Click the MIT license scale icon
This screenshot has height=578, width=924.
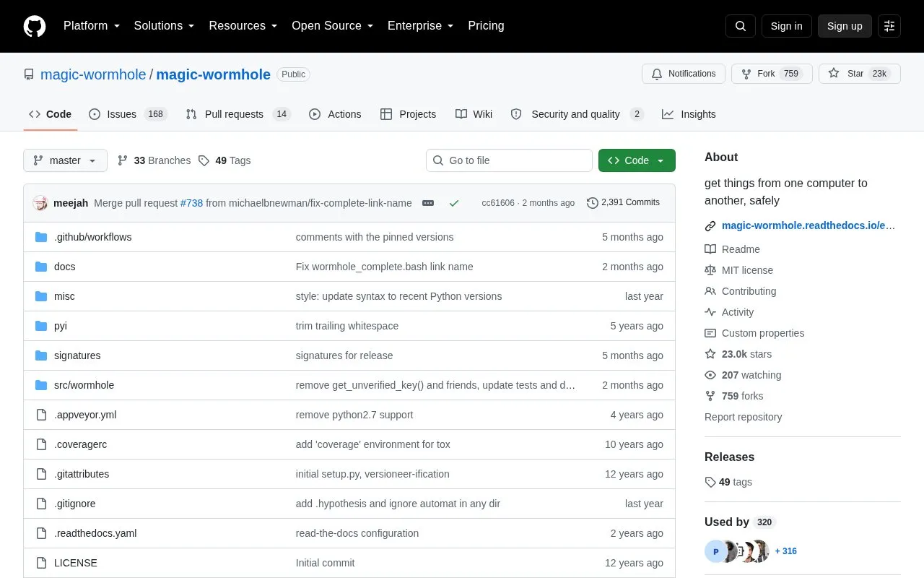[x=710, y=270]
